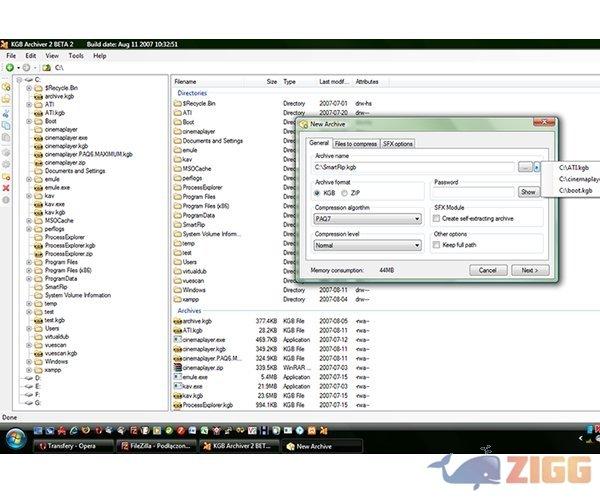Open the View menu
The width and height of the screenshot is (600, 500).
click(x=52, y=56)
